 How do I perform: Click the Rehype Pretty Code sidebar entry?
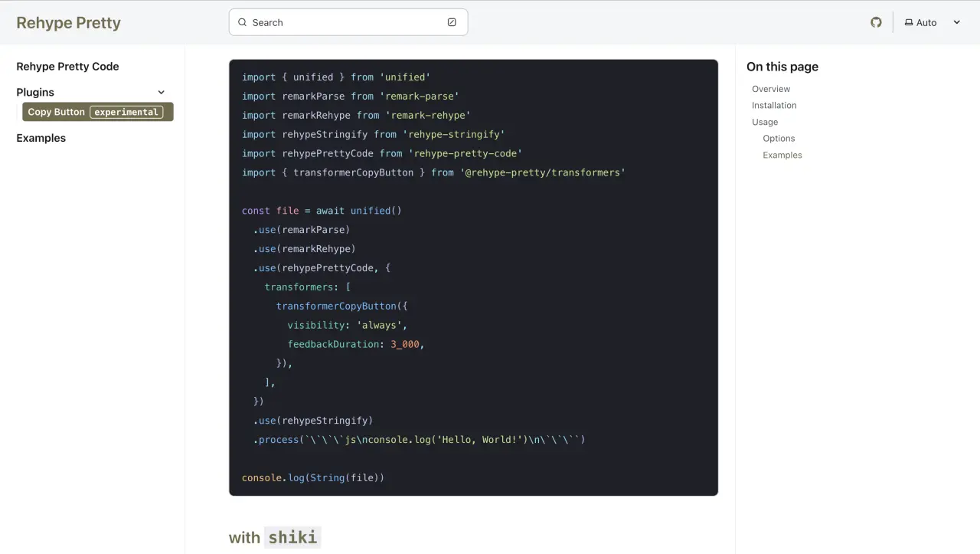point(67,67)
